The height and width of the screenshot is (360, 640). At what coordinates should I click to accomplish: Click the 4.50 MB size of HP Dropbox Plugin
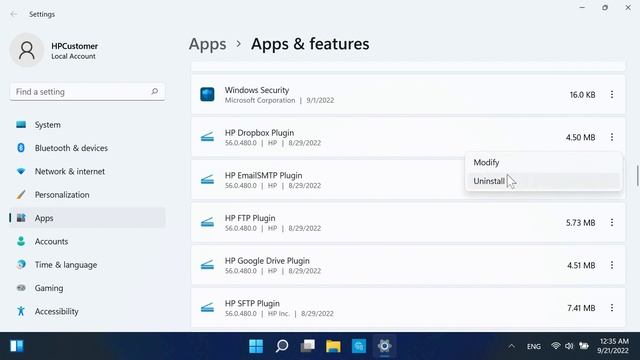[x=580, y=138]
